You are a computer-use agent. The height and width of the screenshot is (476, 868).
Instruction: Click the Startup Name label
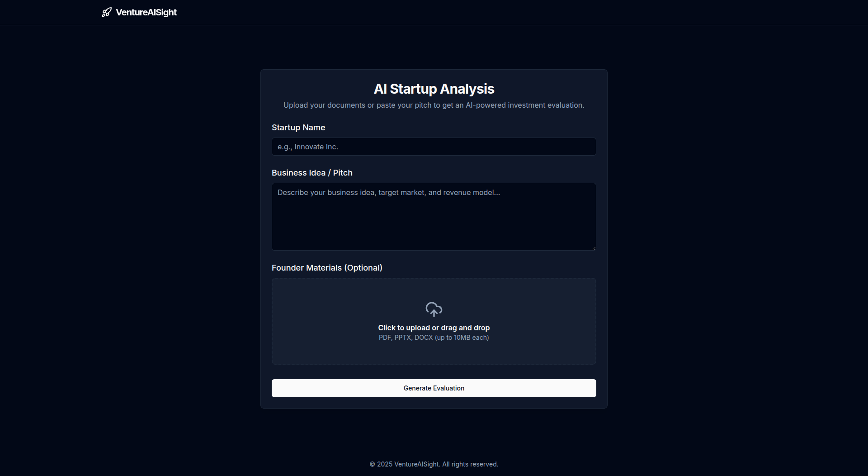coord(298,128)
